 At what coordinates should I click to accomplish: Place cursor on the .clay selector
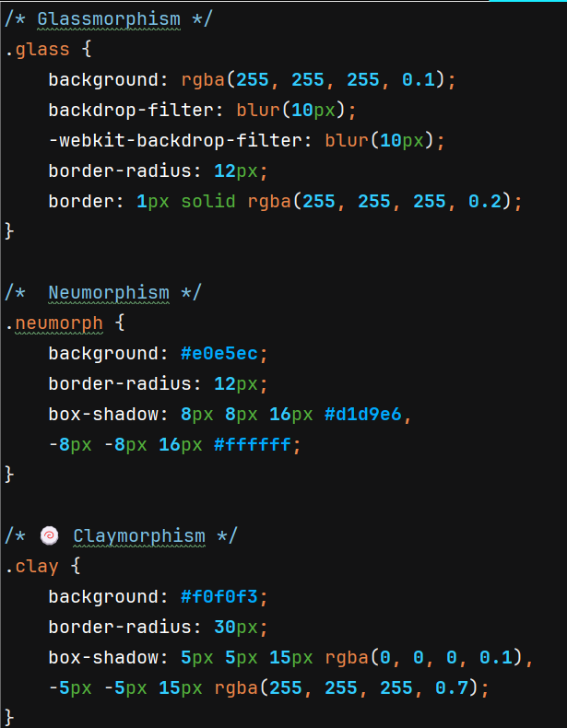[31, 567]
